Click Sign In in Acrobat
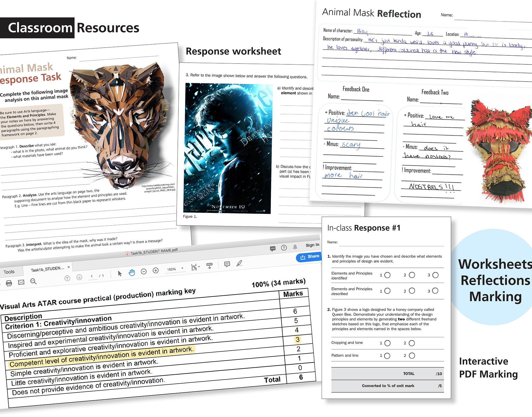The width and height of the screenshot is (532, 417). (312, 245)
